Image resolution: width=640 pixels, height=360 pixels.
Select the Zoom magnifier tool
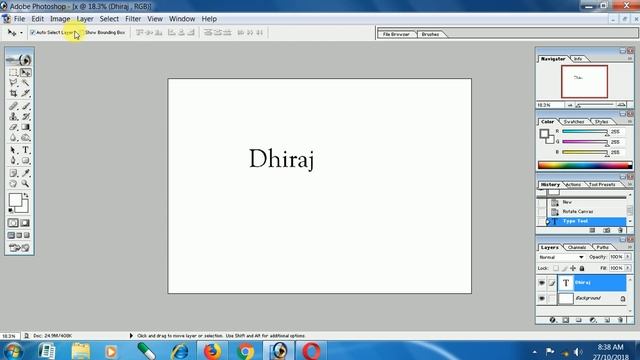coord(26,184)
